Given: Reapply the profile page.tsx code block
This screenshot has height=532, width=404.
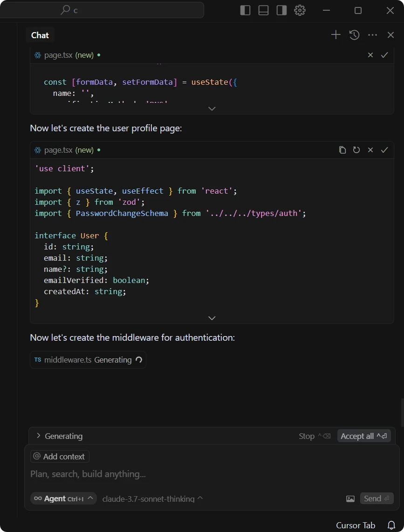Looking at the screenshot, I should 356,150.
